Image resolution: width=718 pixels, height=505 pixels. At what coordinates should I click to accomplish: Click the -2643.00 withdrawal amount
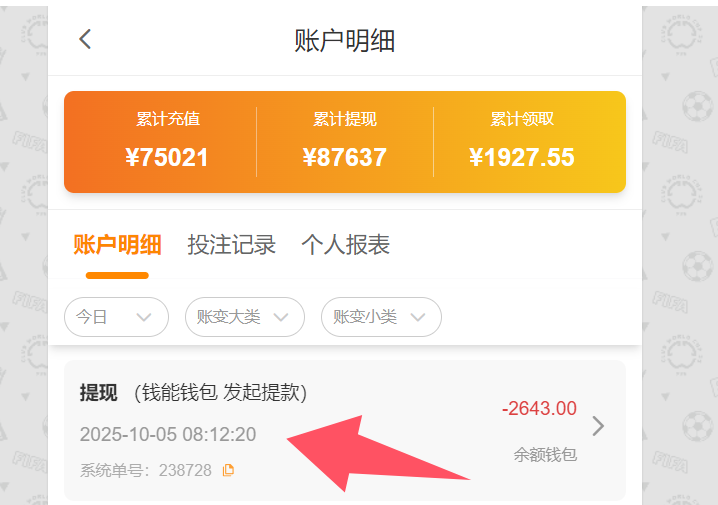point(539,408)
